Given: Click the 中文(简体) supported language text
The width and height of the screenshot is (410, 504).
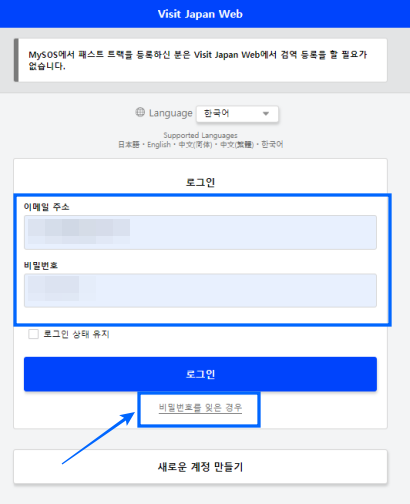Looking at the screenshot, I should (195, 145).
